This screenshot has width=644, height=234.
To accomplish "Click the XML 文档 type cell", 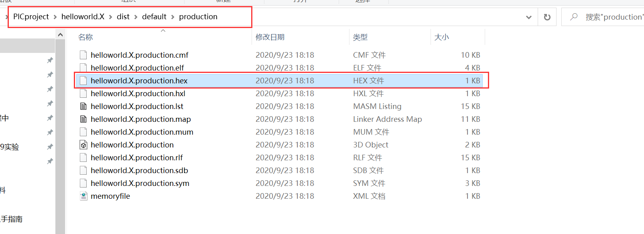I will point(369,196).
